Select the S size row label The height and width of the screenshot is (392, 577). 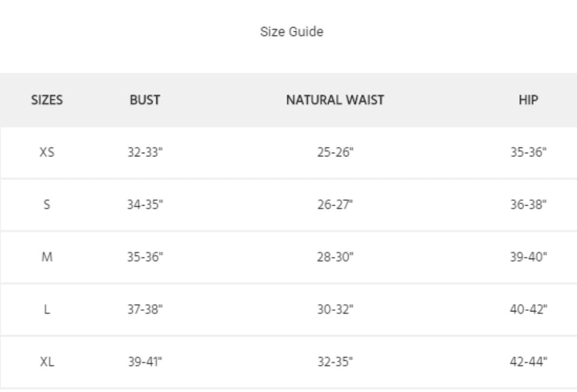(47, 204)
